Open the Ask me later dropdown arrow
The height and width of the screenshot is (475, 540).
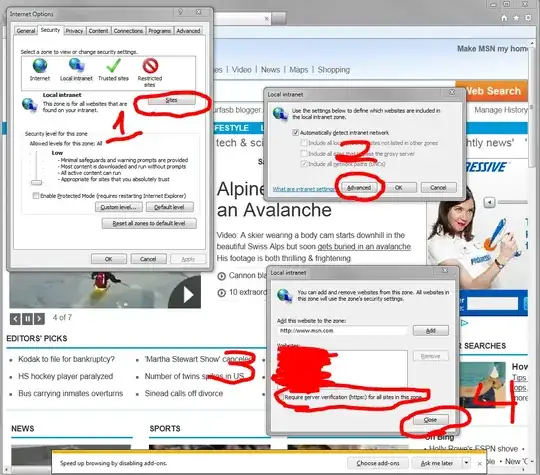(467, 463)
